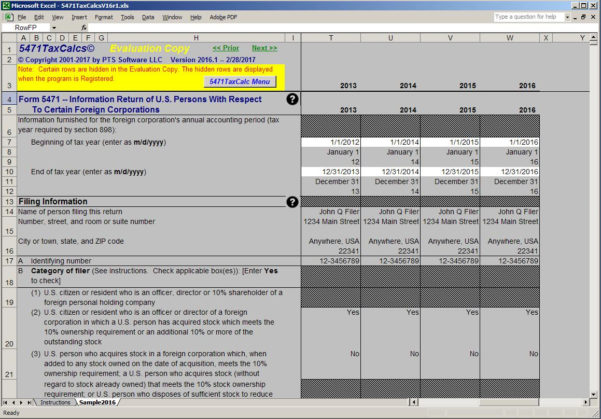The height and width of the screenshot is (419, 601).
Task: Click first-sheet navigation arrow at bottom left
Action: 5,402
